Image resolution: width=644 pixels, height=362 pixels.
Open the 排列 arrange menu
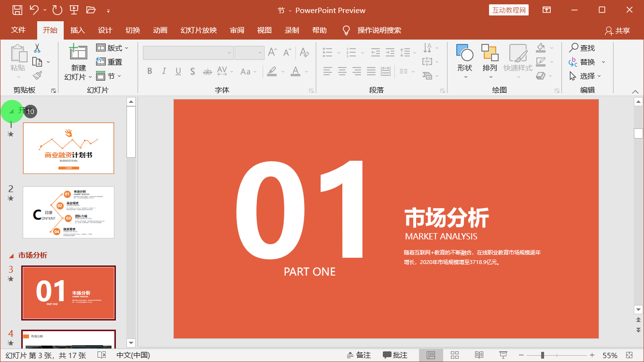[x=490, y=62]
